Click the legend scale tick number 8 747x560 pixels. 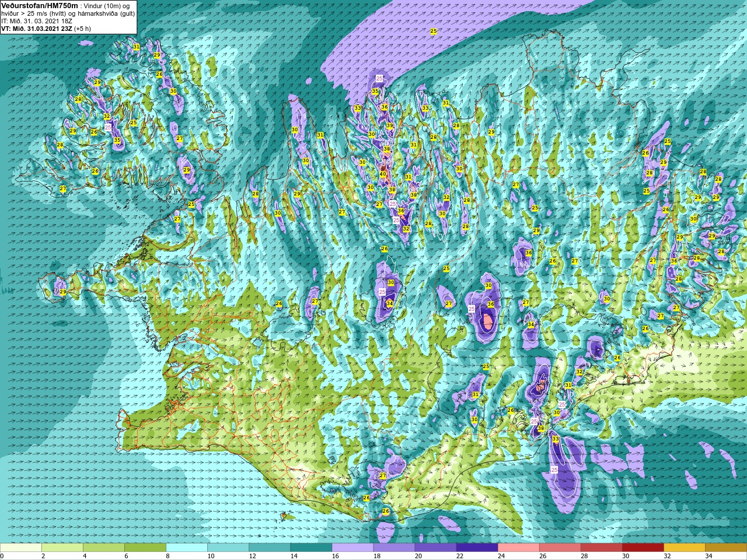click(x=167, y=556)
